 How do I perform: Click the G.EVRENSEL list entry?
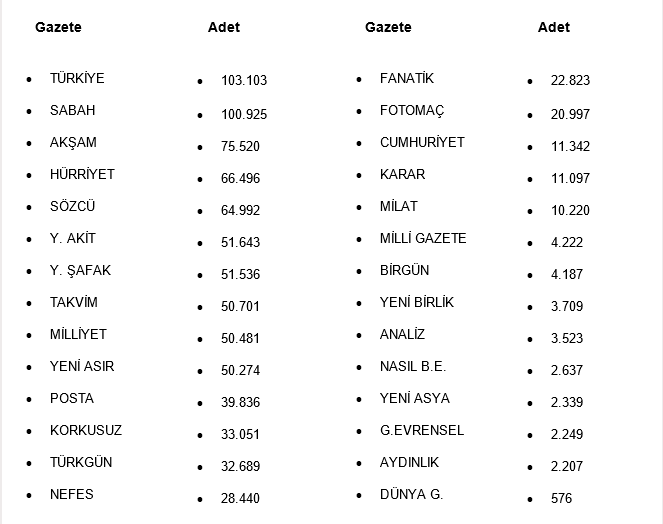tap(422, 430)
